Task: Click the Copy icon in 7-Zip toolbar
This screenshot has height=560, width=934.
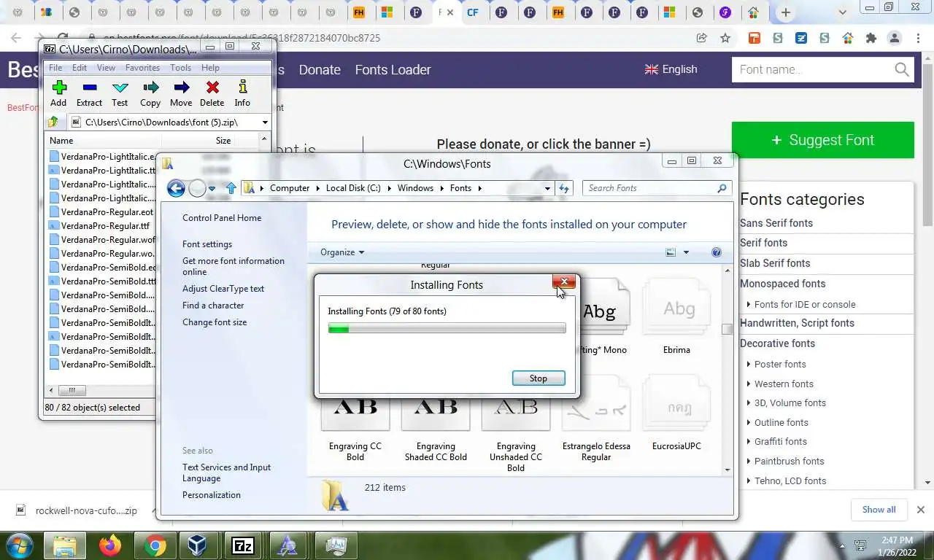Action: (150, 88)
